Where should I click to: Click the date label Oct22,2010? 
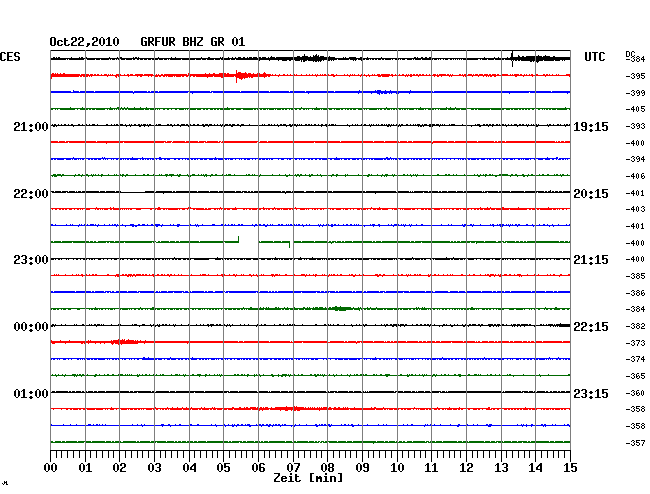(x=84, y=42)
